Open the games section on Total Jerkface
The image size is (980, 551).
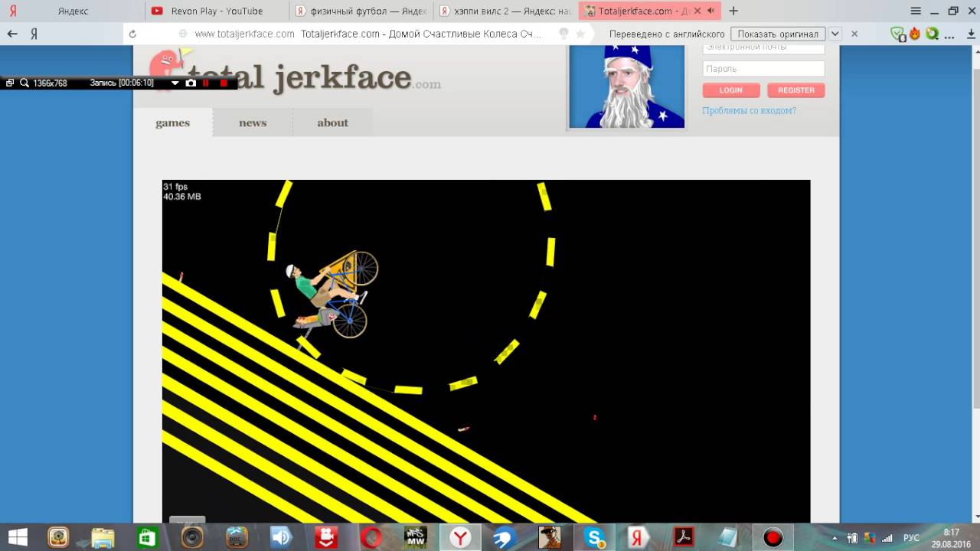(173, 122)
